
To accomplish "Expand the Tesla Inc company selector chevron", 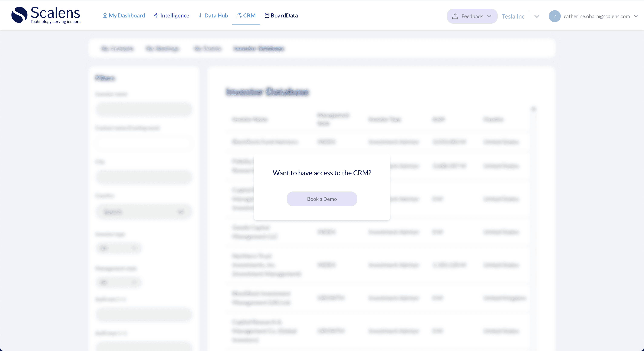I will coord(536,16).
